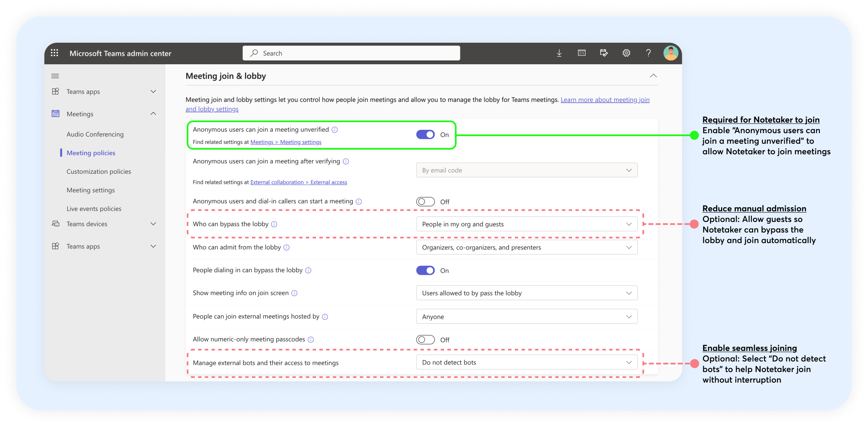Open the 'People in my org and guests' dropdown
This screenshot has width=868, height=427.
(527, 224)
